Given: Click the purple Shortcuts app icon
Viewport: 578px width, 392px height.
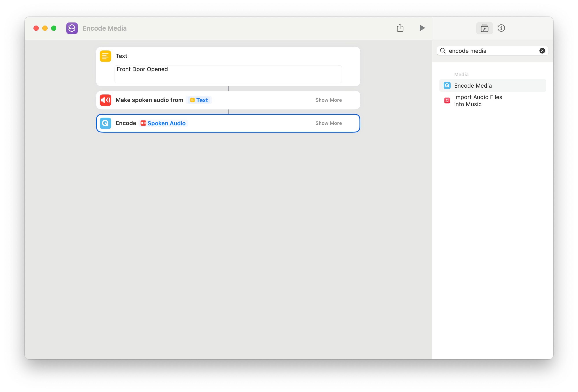Looking at the screenshot, I should pos(72,28).
